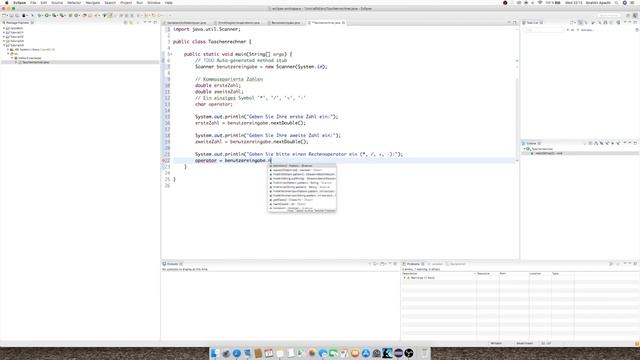Click the Run toolbar icon
This screenshot has width=640, height=360.
coord(47,16)
